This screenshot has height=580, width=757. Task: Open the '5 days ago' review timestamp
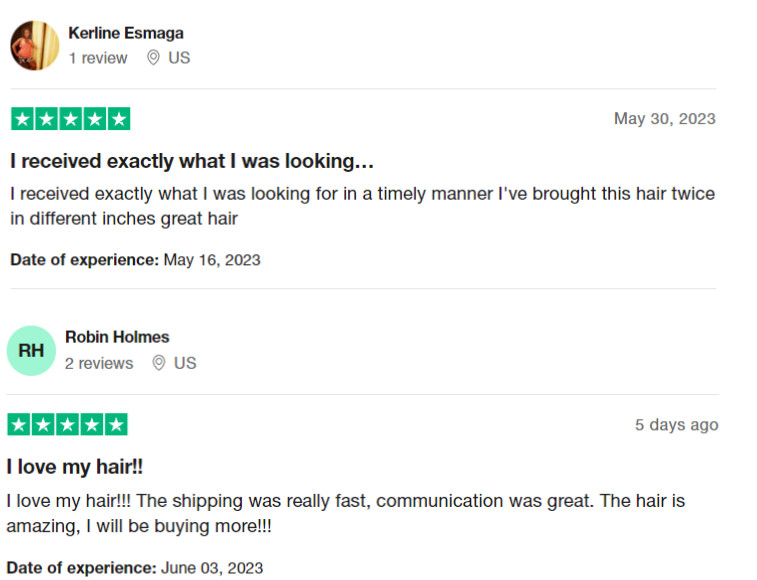tap(676, 424)
